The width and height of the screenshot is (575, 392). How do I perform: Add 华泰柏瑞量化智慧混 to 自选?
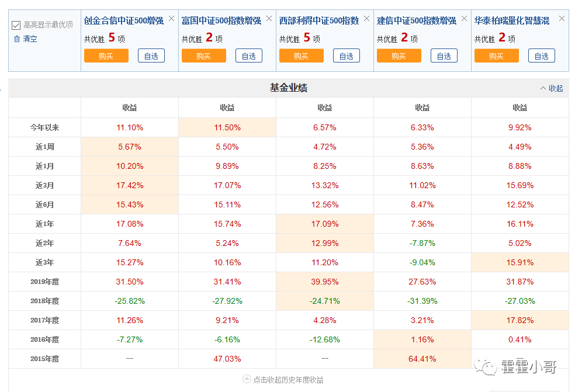click(541, 55)
